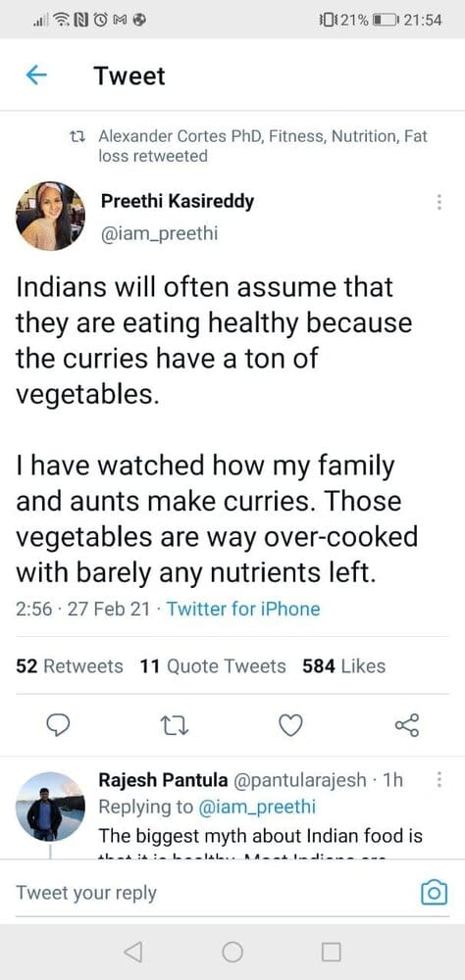Tap the retweet icon below the tweet
Viewport: 465px width, 980px height.
point(175,725)
